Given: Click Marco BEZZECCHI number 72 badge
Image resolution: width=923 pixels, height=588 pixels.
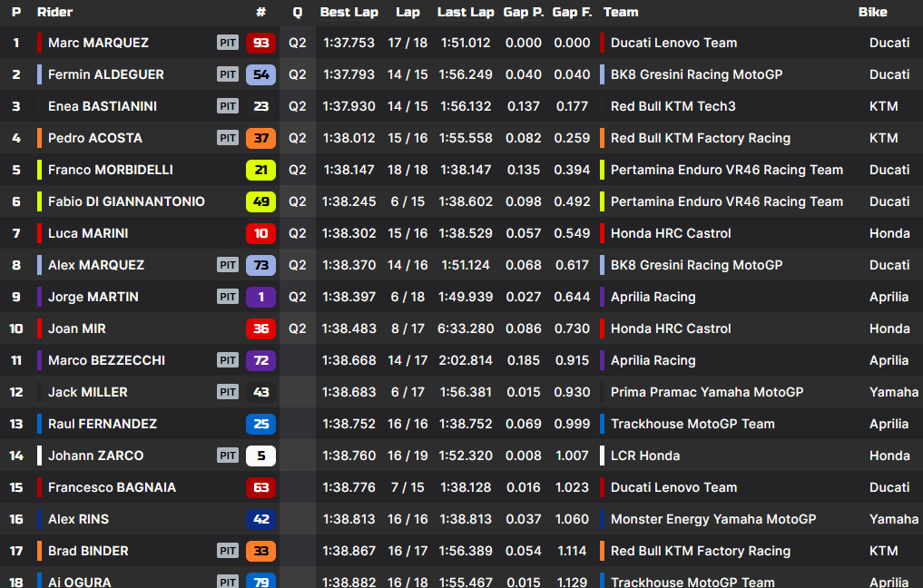Looking at the screenshot, I should [260, 361].
